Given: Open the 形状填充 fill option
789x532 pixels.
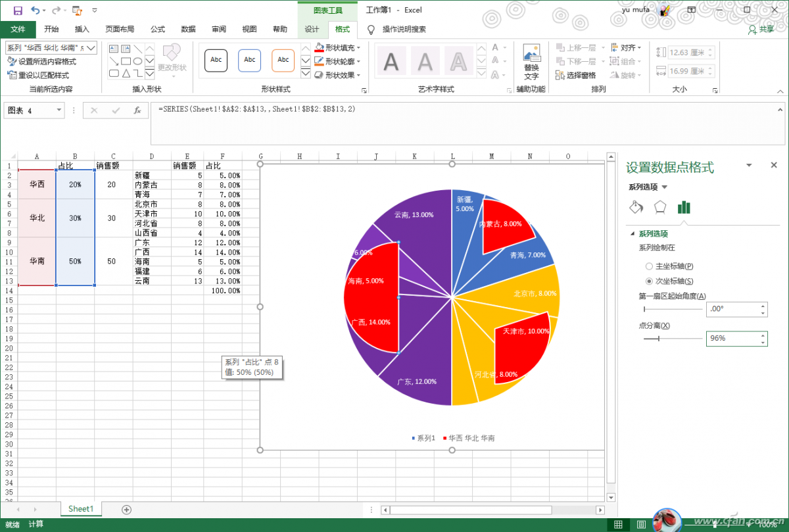Looking at the screenshot, I should click(x=338, y=48).
